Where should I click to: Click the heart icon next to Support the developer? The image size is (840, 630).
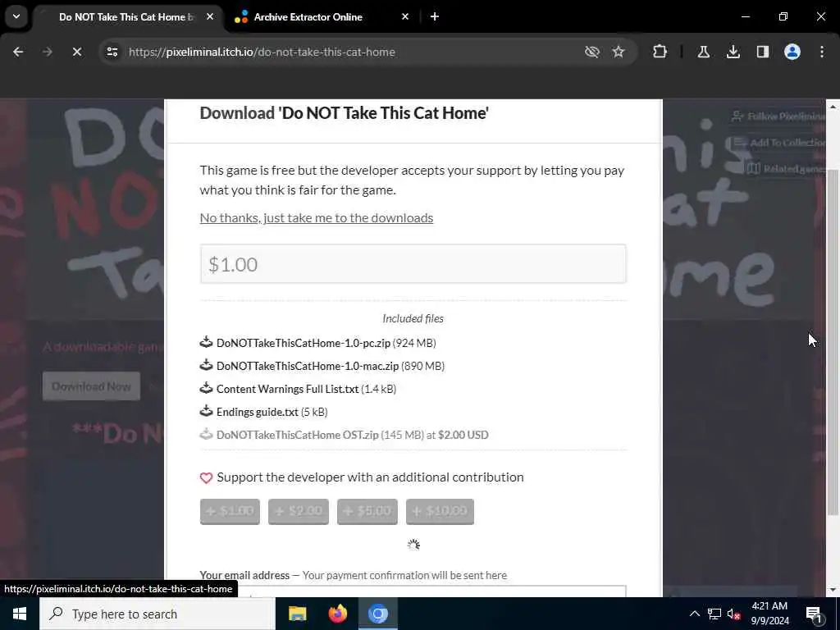206,478
